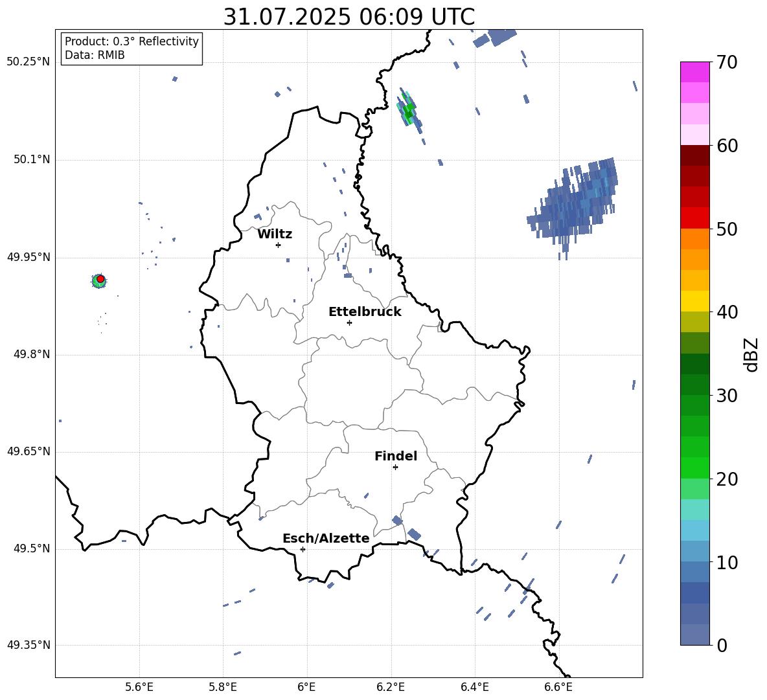The width and height of the screenshot is (767, 700).
Task: Click the colorbar value 10
Action: [727, 562]
